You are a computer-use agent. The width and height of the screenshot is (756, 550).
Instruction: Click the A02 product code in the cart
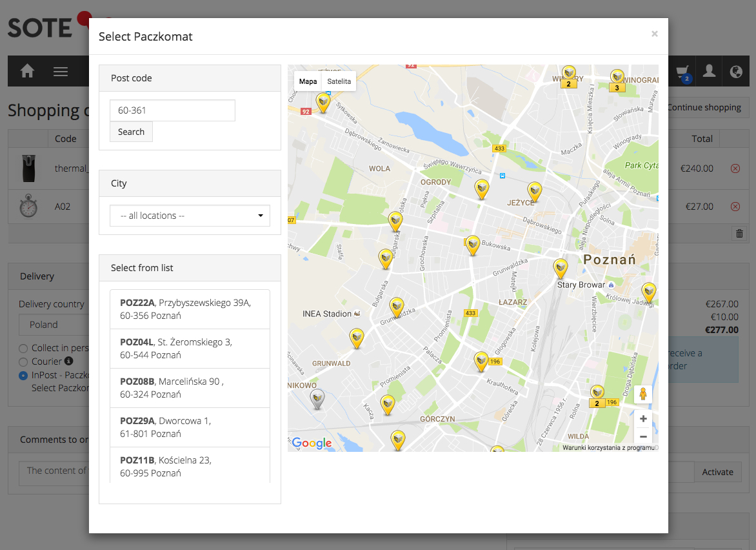pos(62,207)
